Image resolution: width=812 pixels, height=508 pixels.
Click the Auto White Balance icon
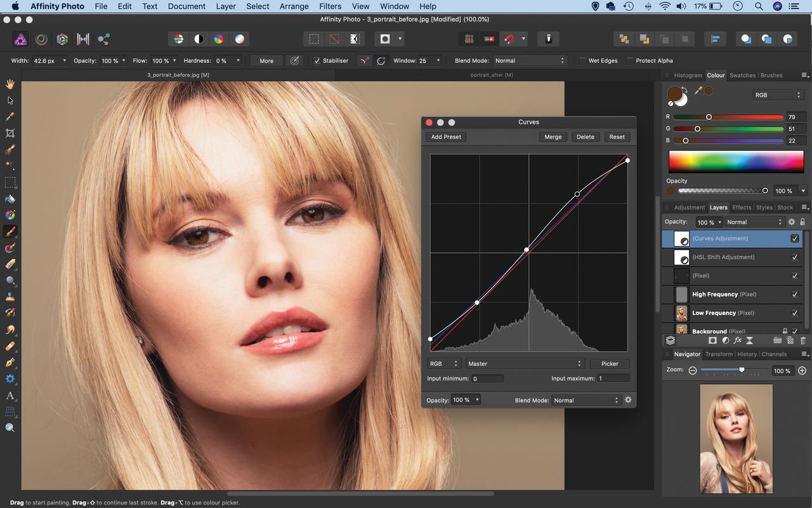tap(239, 39)
